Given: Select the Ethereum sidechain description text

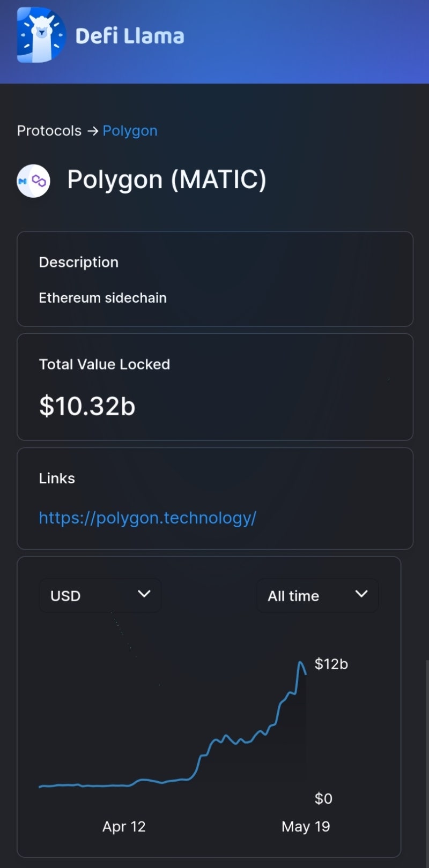Looking at the screenshot, I should [102, 298].
